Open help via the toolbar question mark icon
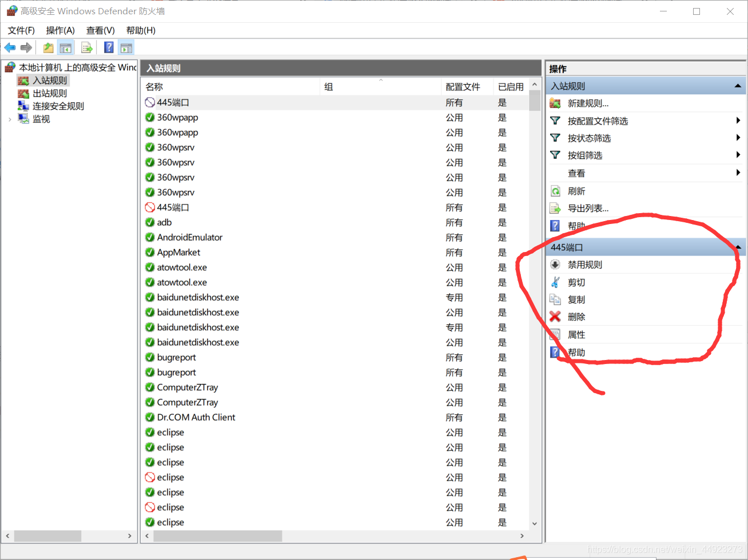The height and width of the screenshot is (560, 748). click(x=109, y=48)
